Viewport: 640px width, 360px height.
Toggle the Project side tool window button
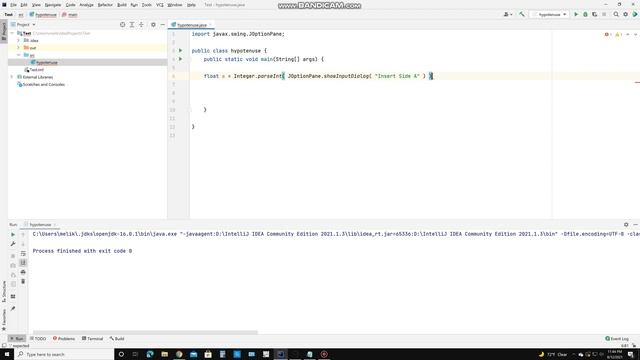coord(4,31)
